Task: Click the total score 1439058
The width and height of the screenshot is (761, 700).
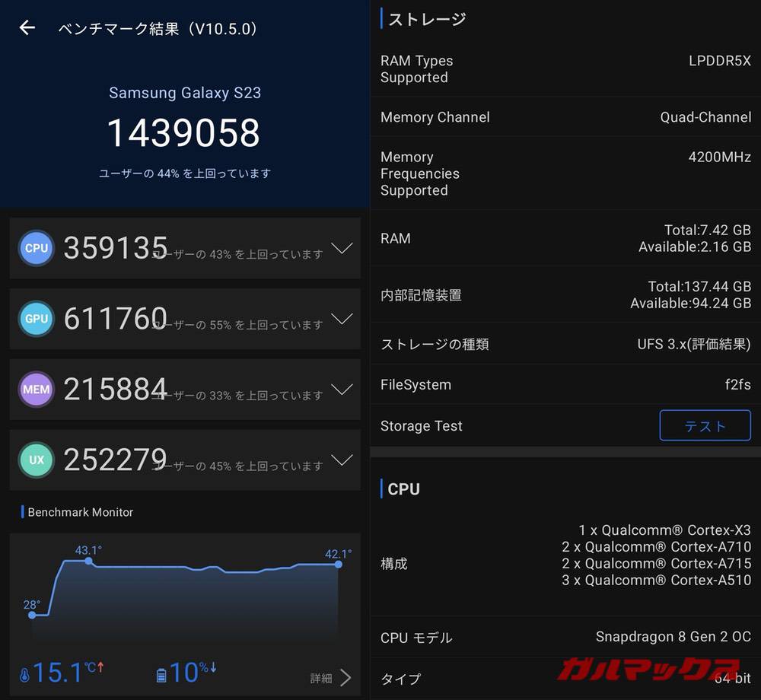Action: pyautogui.click(x=183, y=133)
